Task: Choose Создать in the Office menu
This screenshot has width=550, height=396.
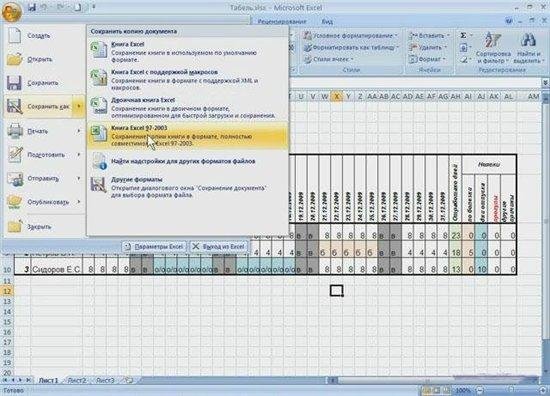Action: [43, 36]
